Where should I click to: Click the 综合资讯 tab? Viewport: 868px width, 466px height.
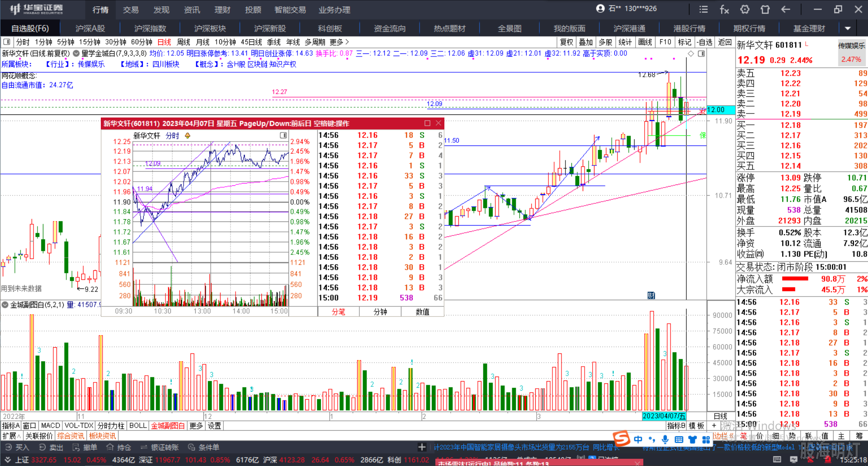(71, 436)
